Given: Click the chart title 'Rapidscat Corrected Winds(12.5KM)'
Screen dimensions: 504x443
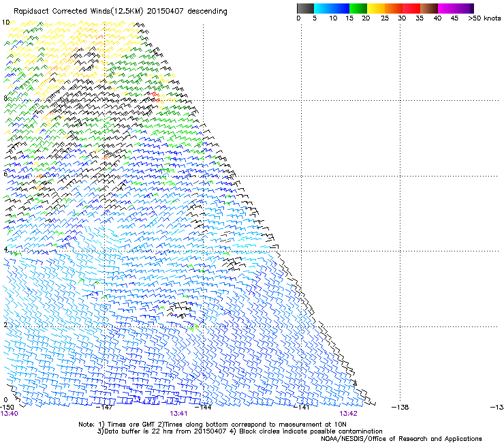Looking at the screenshot, I should click(78, 12).
